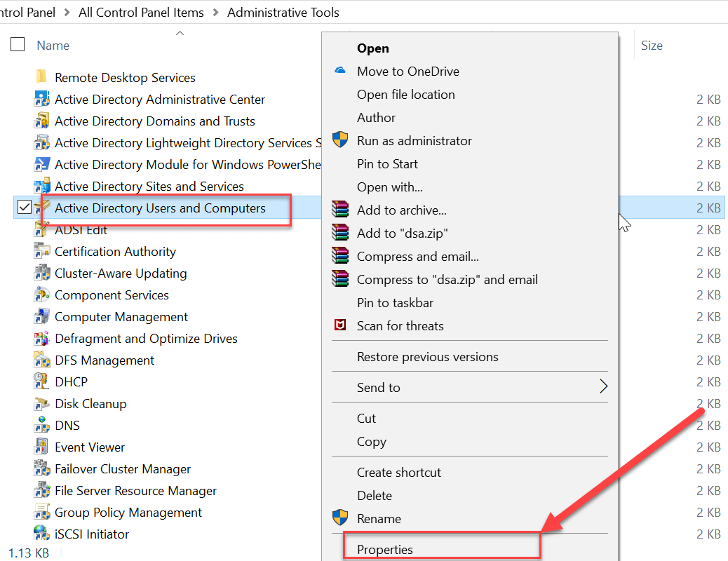Click the Disk Cleanup icon
The image size is (728, 561).
(41, 403)
